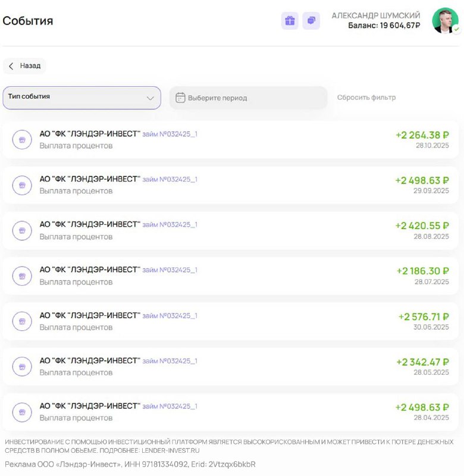Click the +2 264.38 ₽ amount
This screenshot has width=464, height=476.
(422, 135)
